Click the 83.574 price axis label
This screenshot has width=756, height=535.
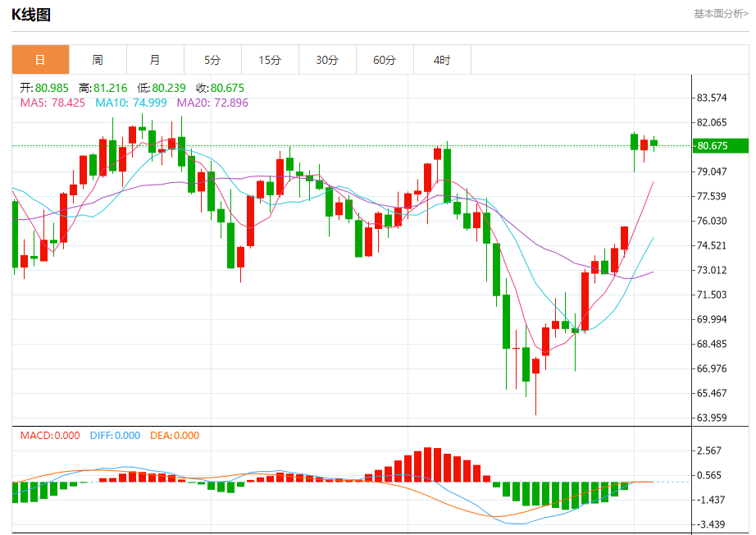[712, 98]
